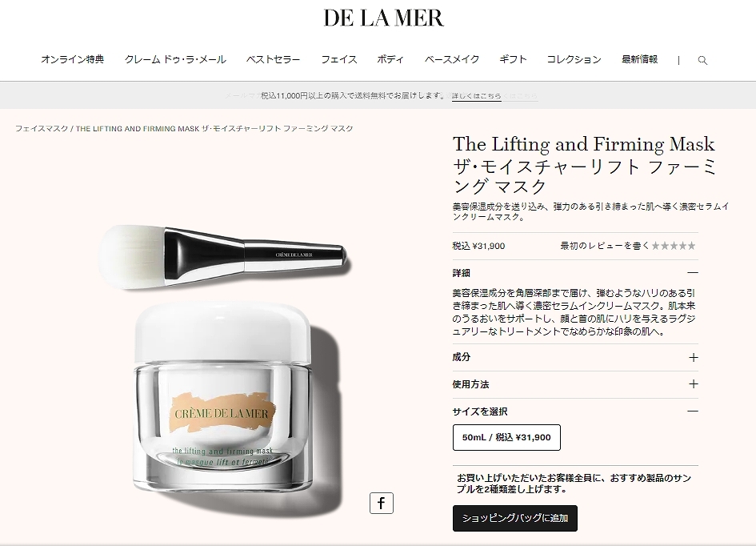Expand the 成分 section plus icon
Screen dimensions: 756x546
point(694,357)
